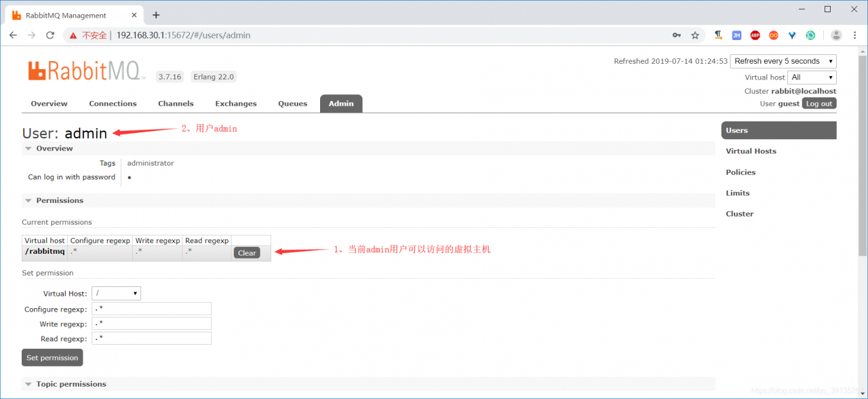The image size is (868, 399).
Task: Click the administrator tag value
Action: click(x=151, y=164)
